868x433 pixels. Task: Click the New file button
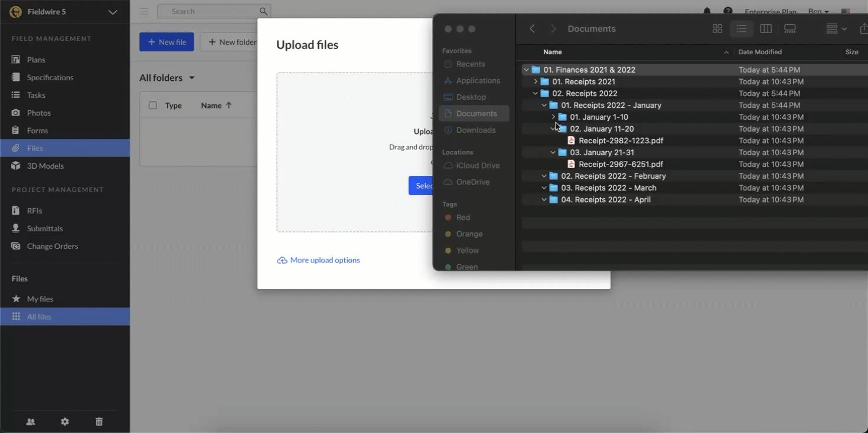pyautogui.click(x=167, y=42)
